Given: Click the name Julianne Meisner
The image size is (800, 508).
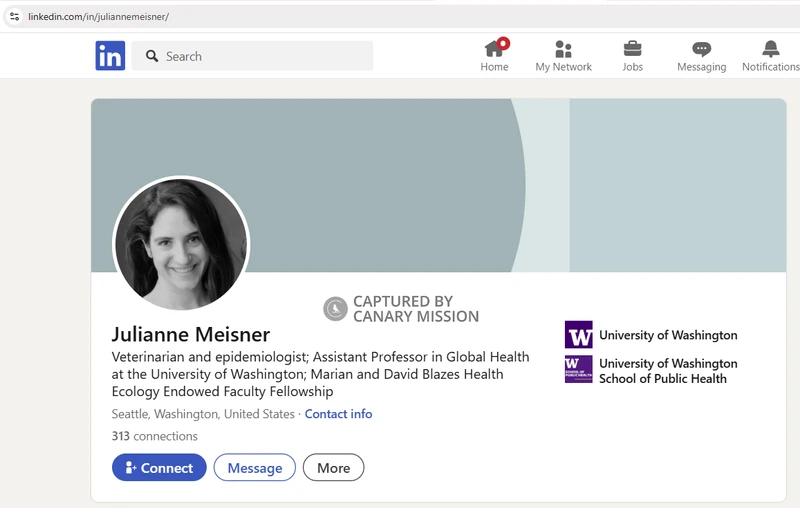Looking at the screenshot, I should pyautogui.click(x=191, y=335).
